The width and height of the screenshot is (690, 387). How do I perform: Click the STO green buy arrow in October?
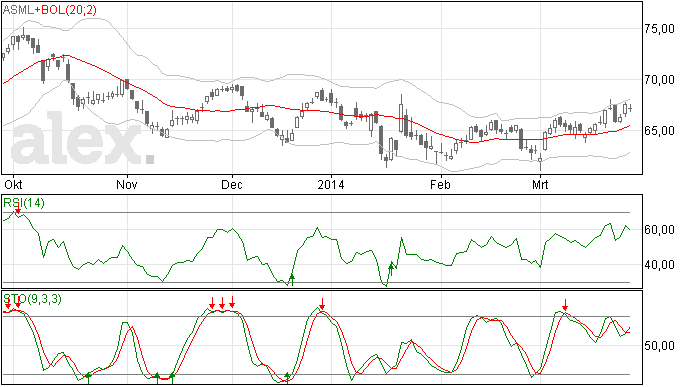tap(88, 378)
